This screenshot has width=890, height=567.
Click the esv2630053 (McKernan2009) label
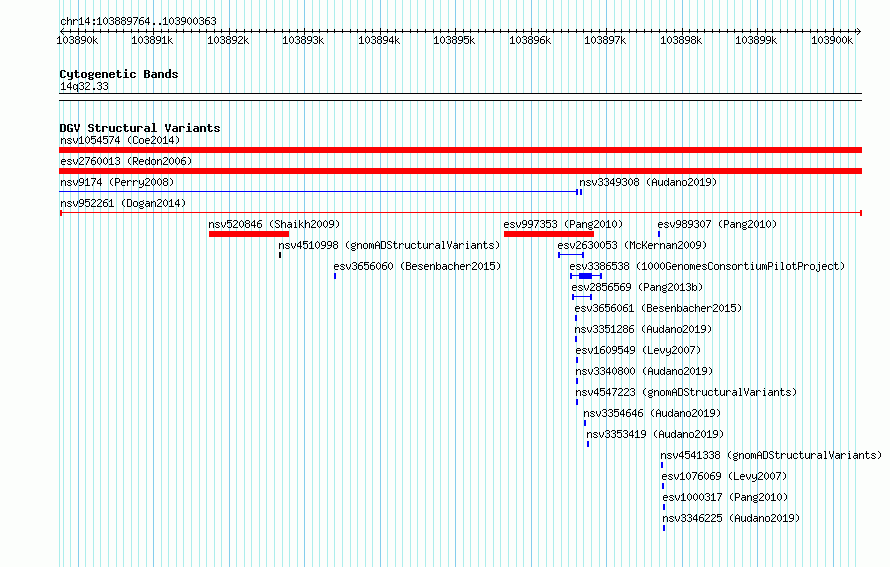pos(632,245)
